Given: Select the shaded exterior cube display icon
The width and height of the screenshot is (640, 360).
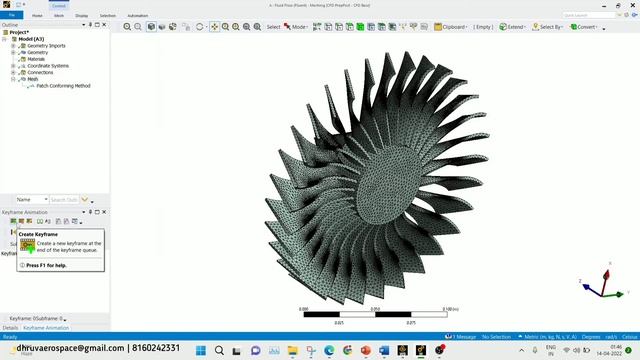Looking at the screenshot, I should coord(151,27).
